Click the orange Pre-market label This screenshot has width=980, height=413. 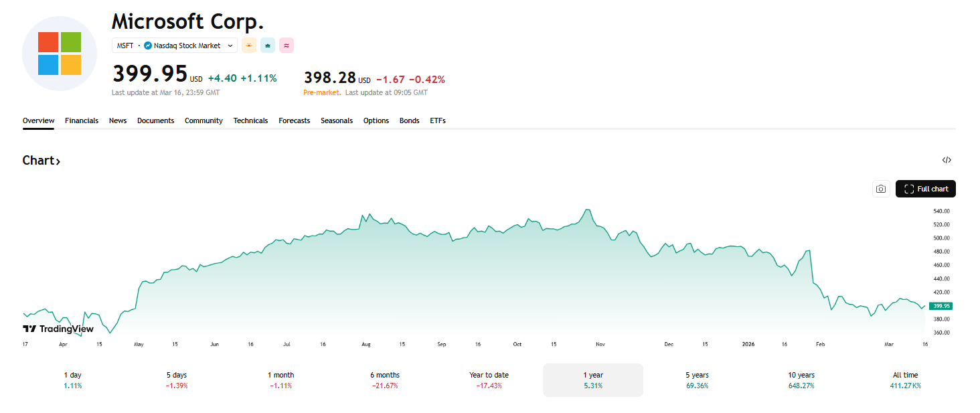coord(322,92)
